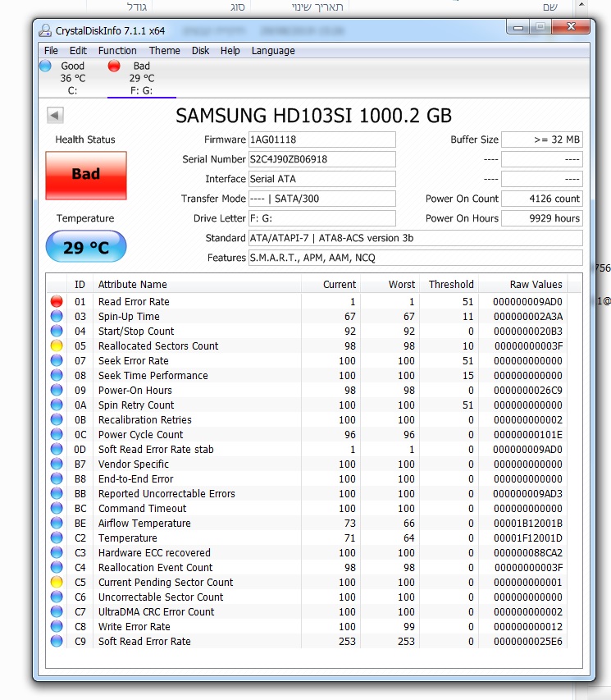611x700 pixels.
Task: Click the Serial Number field S2C4J90ZB06918
Action: pyautogui.click(x=321, y=159)
